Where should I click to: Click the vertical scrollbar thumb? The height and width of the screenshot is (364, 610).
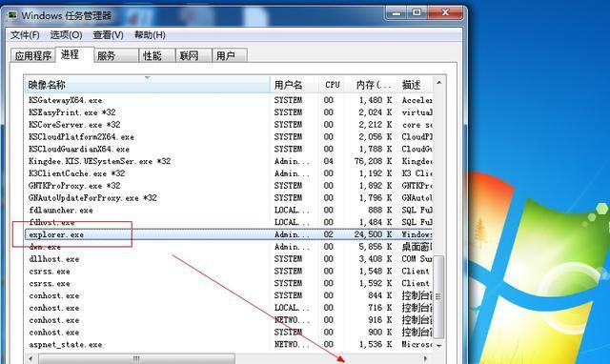[x=438, y=296]
